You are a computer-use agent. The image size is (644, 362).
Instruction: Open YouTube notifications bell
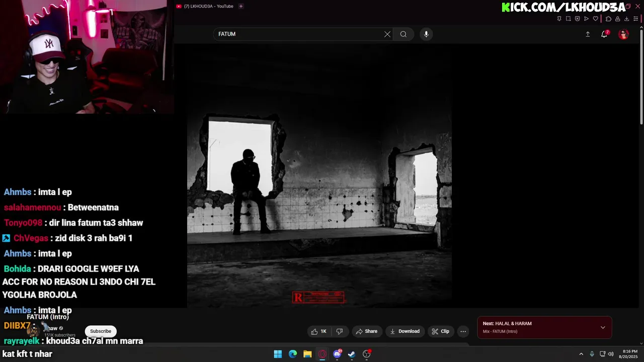(x=604, y=34)
